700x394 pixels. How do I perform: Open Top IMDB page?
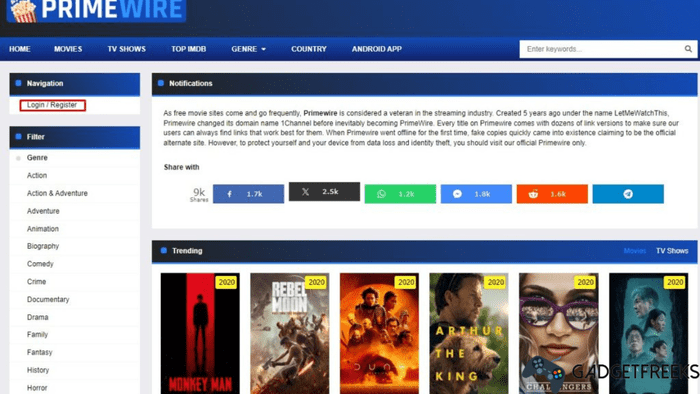click(x=188, y=49)
